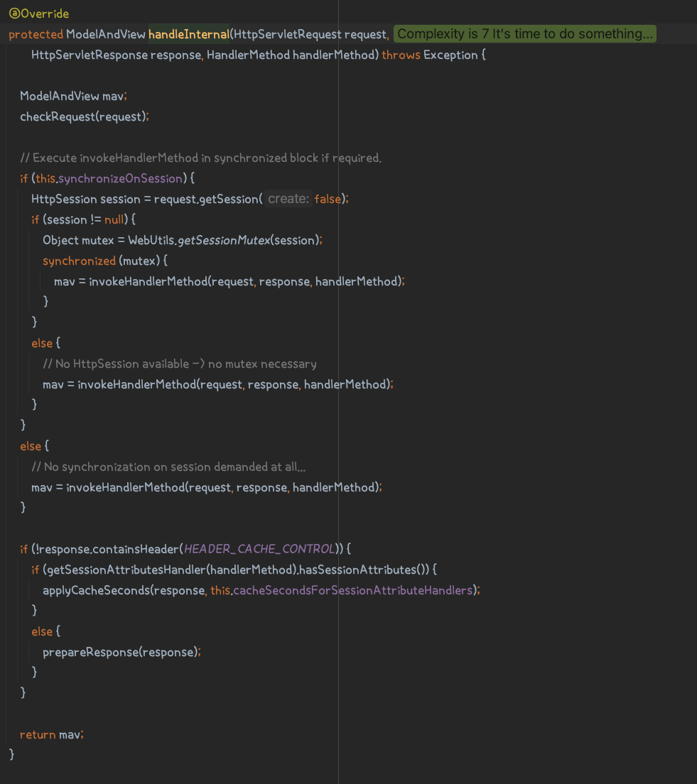
Task: Click the getSessionMutex method call
Action: pos(224,240)
